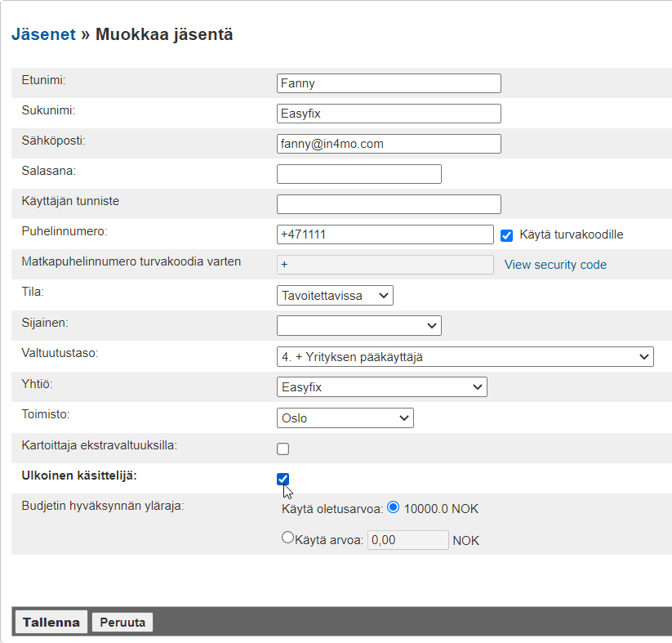Viewport: 672px width, 643px height.
Task: Click the Sukunimi input field
Action: 389,114
